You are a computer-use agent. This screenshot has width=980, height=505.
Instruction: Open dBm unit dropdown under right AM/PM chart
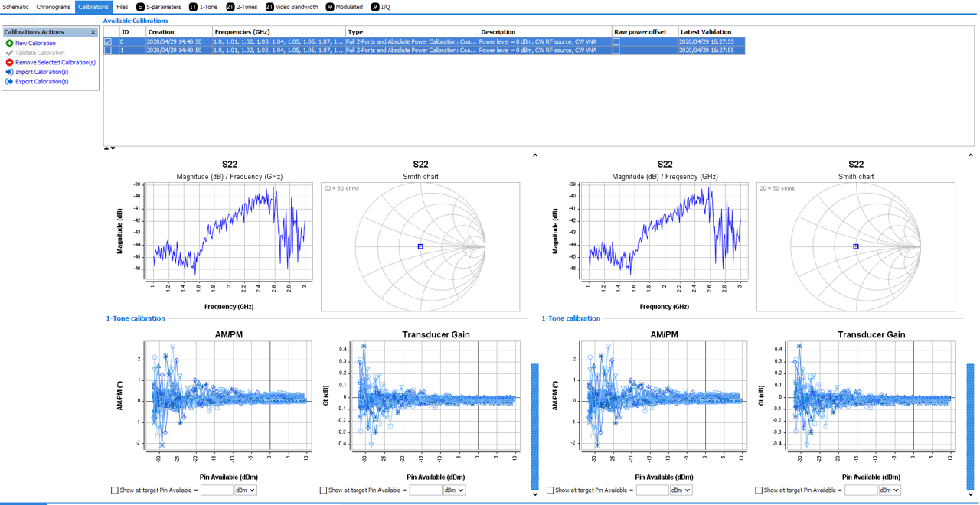point(681,490)
